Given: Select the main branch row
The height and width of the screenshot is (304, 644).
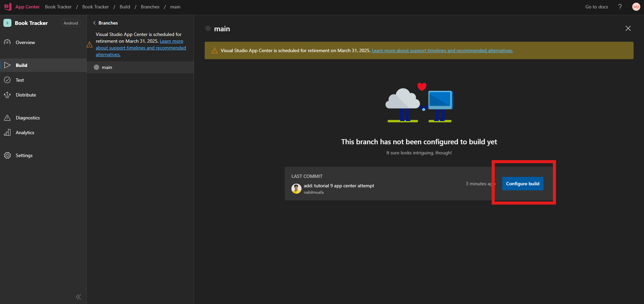Looking at the screenshot, I should [140, 67].
